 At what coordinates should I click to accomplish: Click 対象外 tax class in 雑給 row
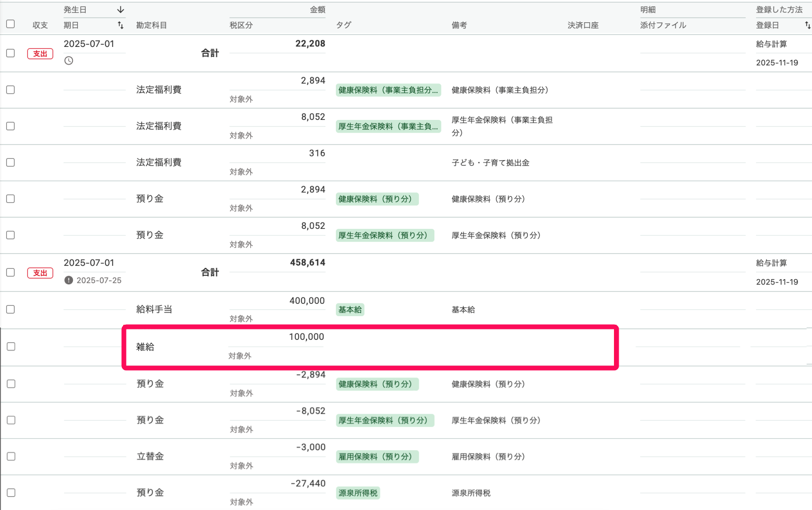tap(240, 356)
